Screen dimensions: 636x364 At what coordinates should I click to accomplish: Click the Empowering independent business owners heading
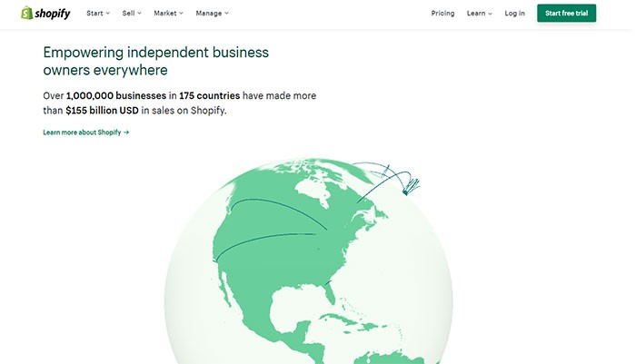(x=155, y=61)
